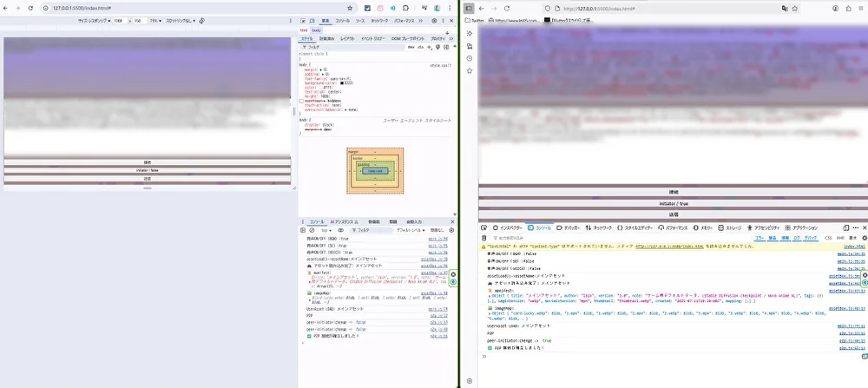Open the style.css:1 source link
The height and width of the screenshot is (388, 868).
[x=441, y=65]
